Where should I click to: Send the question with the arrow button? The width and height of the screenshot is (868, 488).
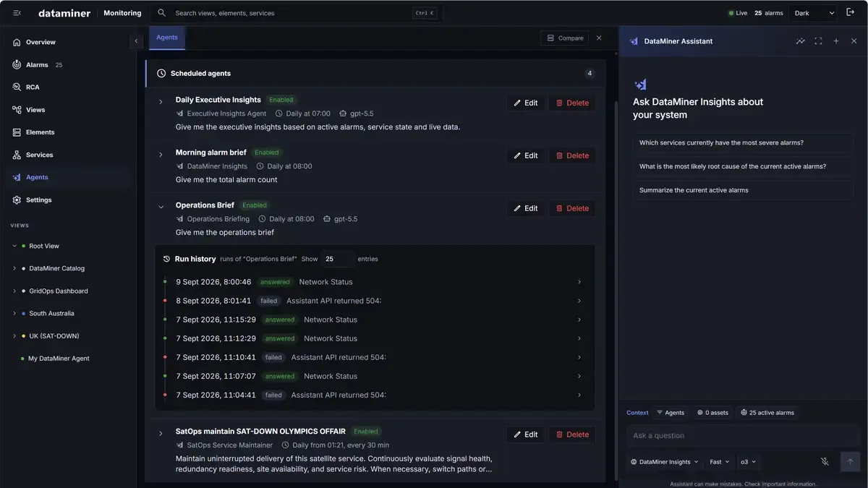pyautogui.click(x=850, y=462)
